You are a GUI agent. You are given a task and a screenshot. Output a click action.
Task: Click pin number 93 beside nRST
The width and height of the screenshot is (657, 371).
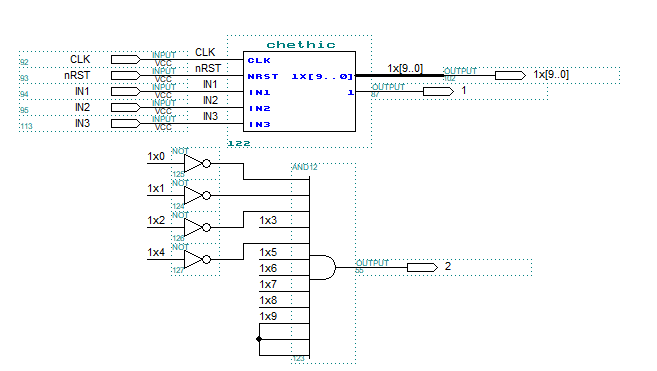[x=24, y=78]
